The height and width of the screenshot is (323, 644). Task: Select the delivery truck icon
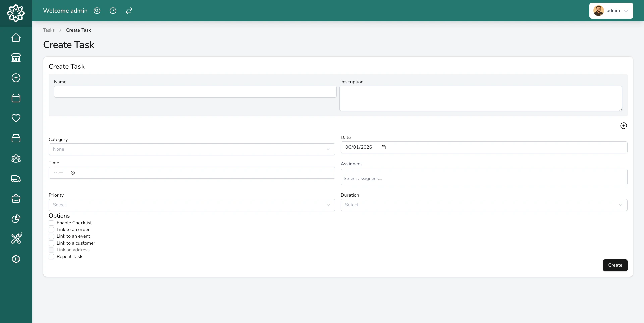point(16,179)
